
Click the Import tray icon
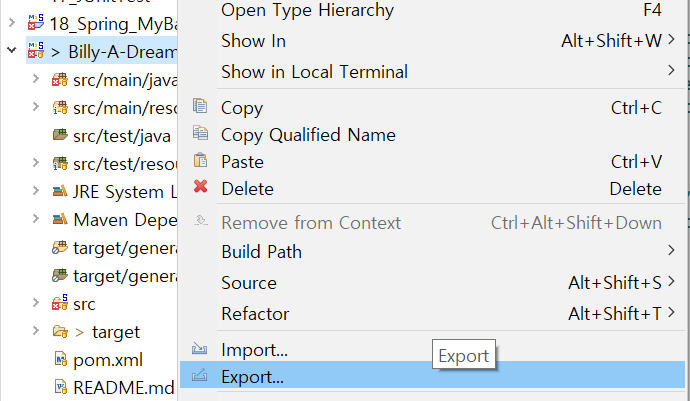(x=199, y=349)
